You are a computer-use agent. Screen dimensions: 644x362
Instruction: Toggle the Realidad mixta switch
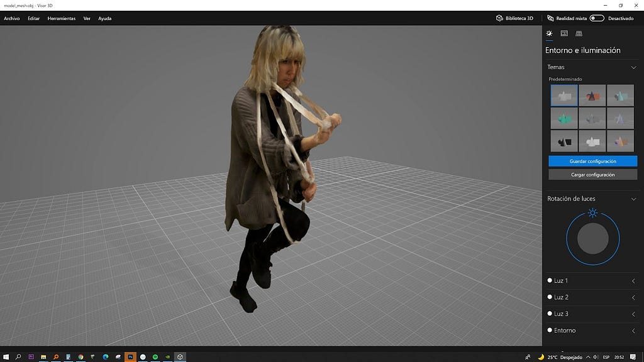coord(596,18)
